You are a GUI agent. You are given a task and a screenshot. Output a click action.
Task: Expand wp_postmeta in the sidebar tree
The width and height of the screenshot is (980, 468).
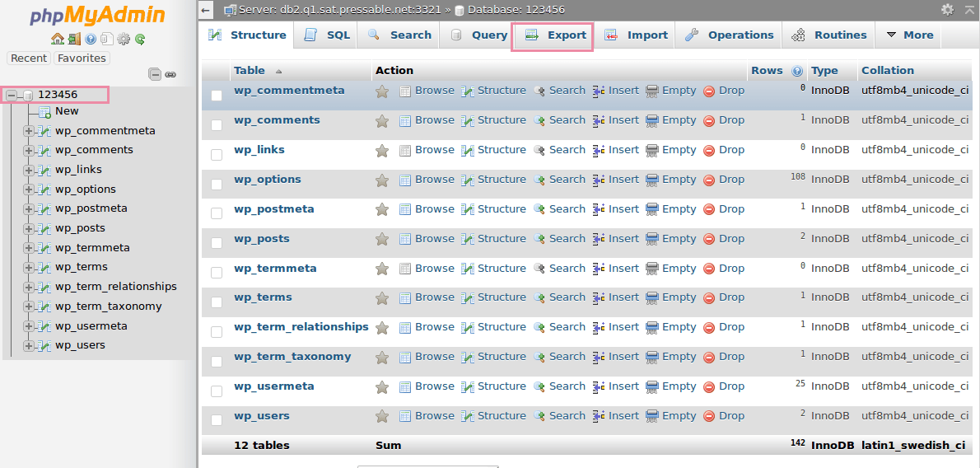click(x=28, y=209)
